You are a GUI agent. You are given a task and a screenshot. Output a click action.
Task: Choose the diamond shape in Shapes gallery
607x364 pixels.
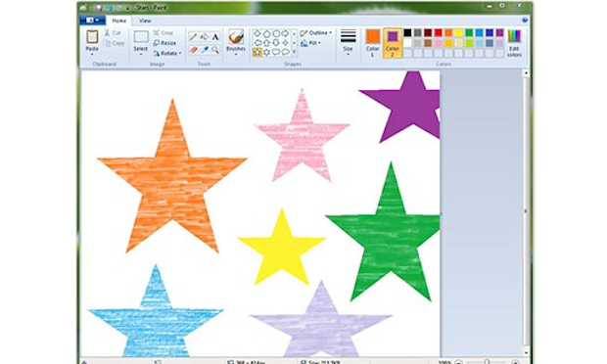(x=257, y=33)
